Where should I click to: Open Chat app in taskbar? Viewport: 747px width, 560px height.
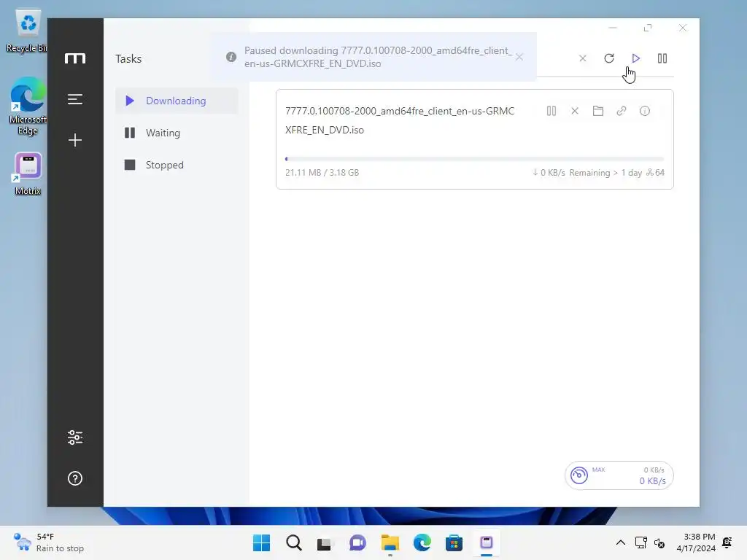(357, 542)
